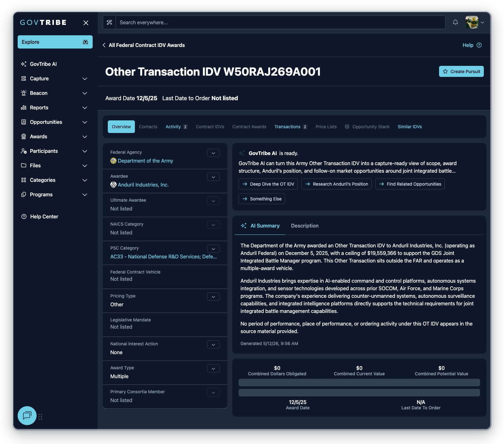Click the AI Summary sparkle icon

click(244, 226)
